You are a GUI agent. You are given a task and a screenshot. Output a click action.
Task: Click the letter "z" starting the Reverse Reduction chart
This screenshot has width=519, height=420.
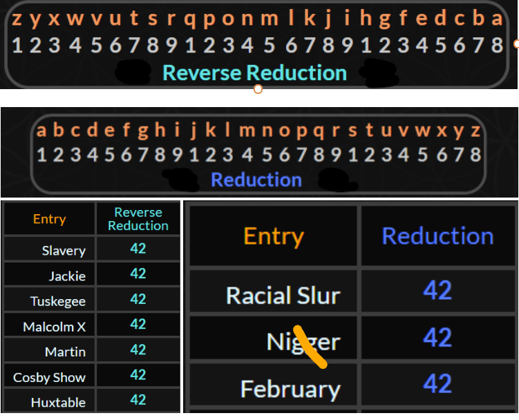pyautogui.click(x=16, y=19)
